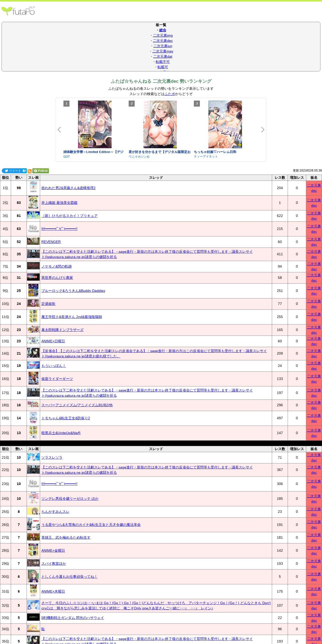Screen dimensions: 322x644
Task: Open thread 機動戦士ガンダム 閃光のハサウェイ
Action: (x=73, y=618)
